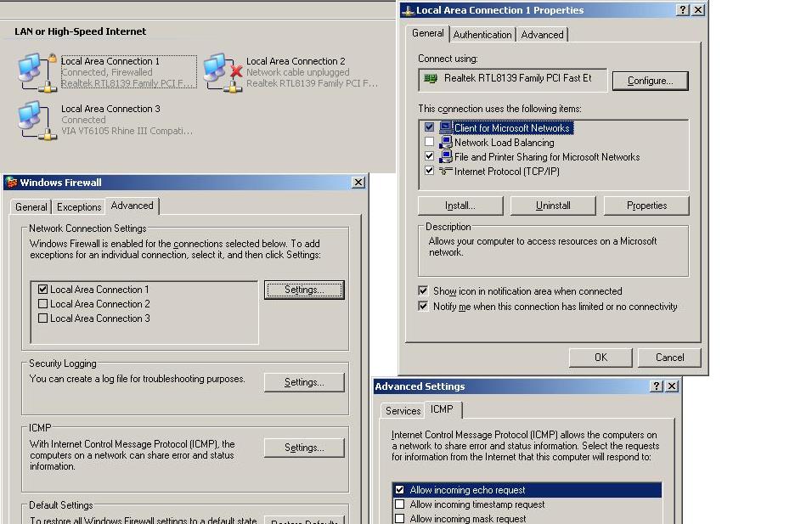The width and height of the screenshot is (812, 524).
Task: Click the help button in Advanced Settings
Action: click(656, 386)
